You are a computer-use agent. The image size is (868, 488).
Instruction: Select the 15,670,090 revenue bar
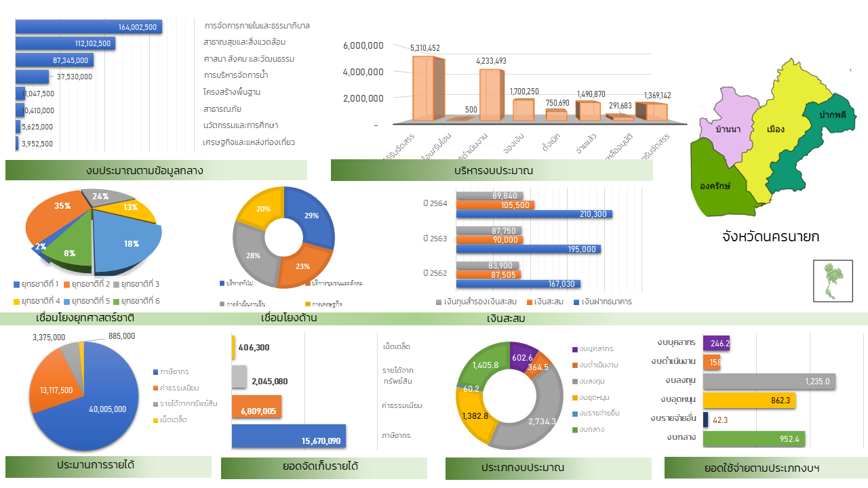(x=289, y=436)
